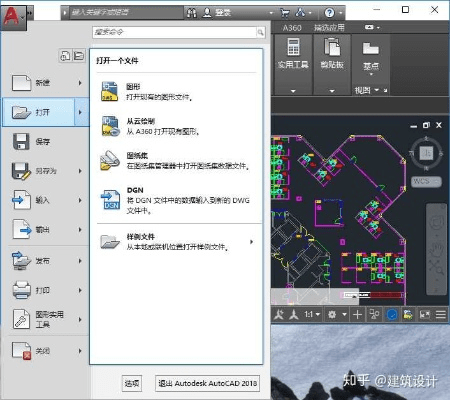Open the Help question mark icon
450x400 pixels.
tap(329, 13)
